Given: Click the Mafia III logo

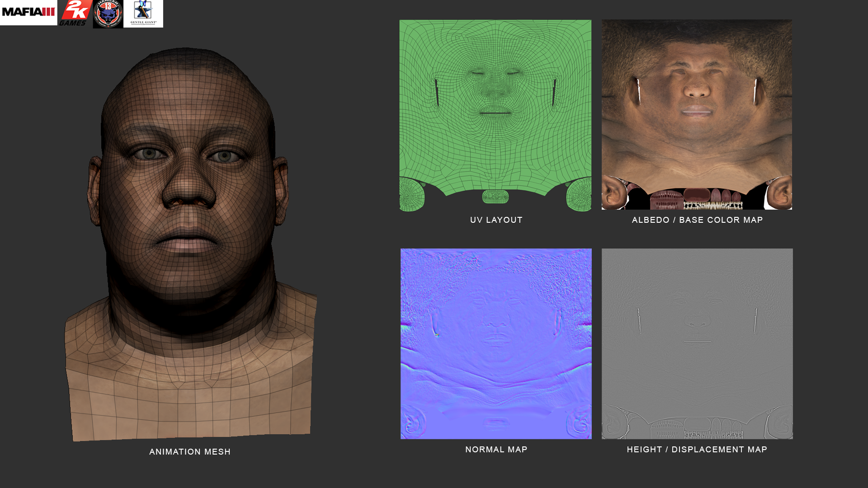Looking at the screenshot, I should tap(28, 13).
